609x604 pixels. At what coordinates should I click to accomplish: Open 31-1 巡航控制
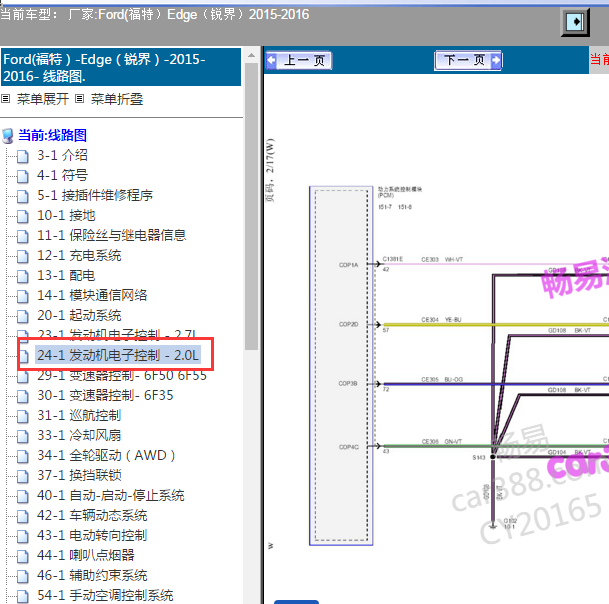pyautogui.click(x=79, y=416)
